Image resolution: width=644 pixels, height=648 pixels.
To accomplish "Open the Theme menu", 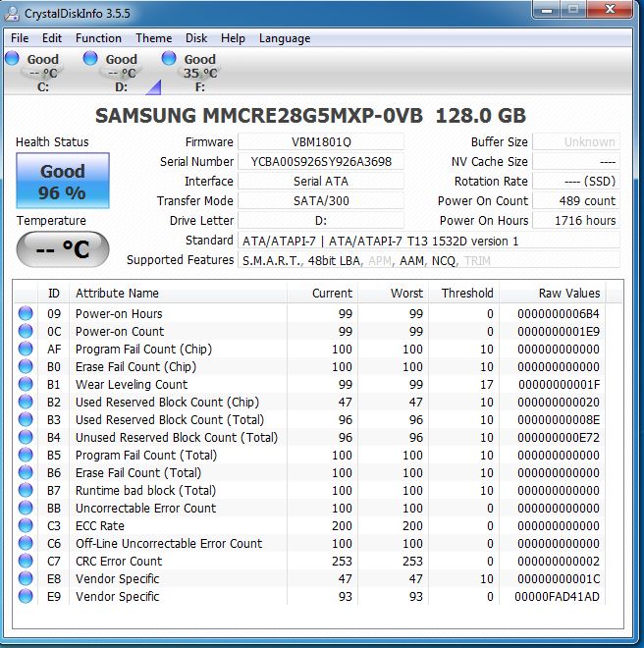I will click(x=154, y=38).
